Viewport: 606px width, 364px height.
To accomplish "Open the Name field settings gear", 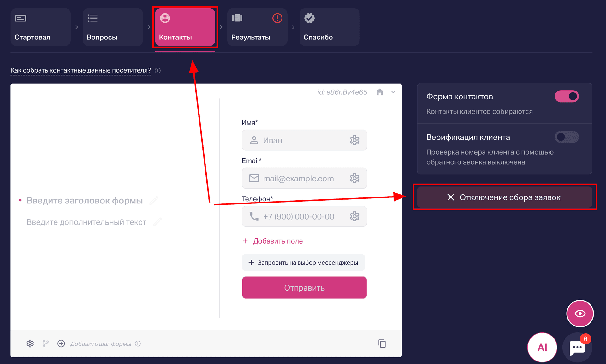I will pyautogui.click(x=354, y=140).
